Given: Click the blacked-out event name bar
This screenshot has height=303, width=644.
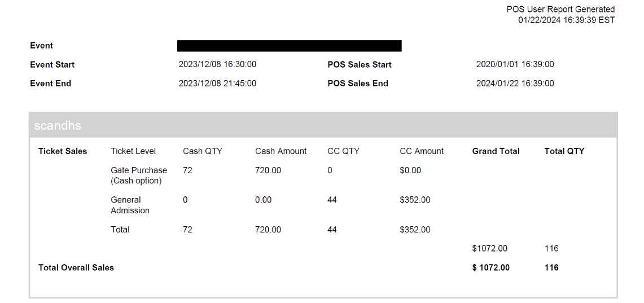Looking at the screenshot, I should pos(289,46).
